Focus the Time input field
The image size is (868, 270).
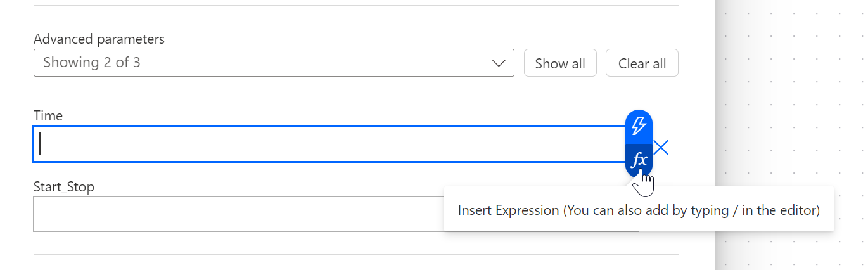[317, 145]
